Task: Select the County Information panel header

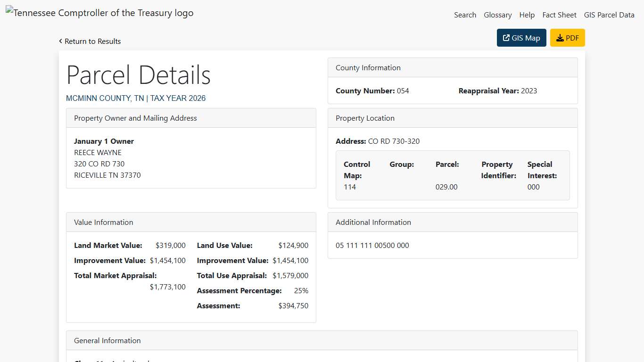Action: [x=368, y=67]
